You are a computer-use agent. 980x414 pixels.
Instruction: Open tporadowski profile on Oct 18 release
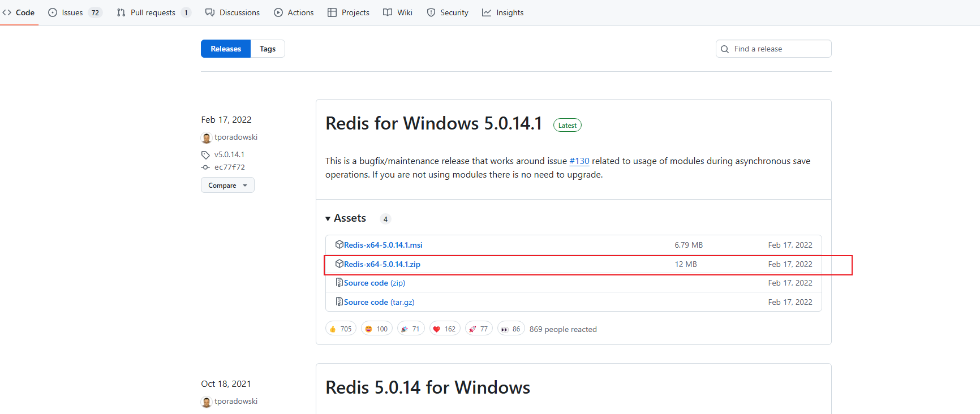[x=236, y=401]
